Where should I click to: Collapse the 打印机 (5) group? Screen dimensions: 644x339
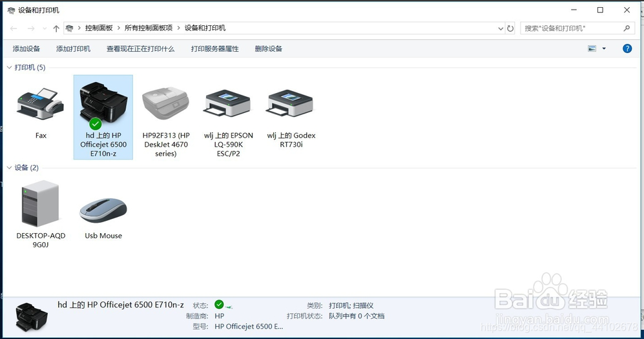coord(10,67)
